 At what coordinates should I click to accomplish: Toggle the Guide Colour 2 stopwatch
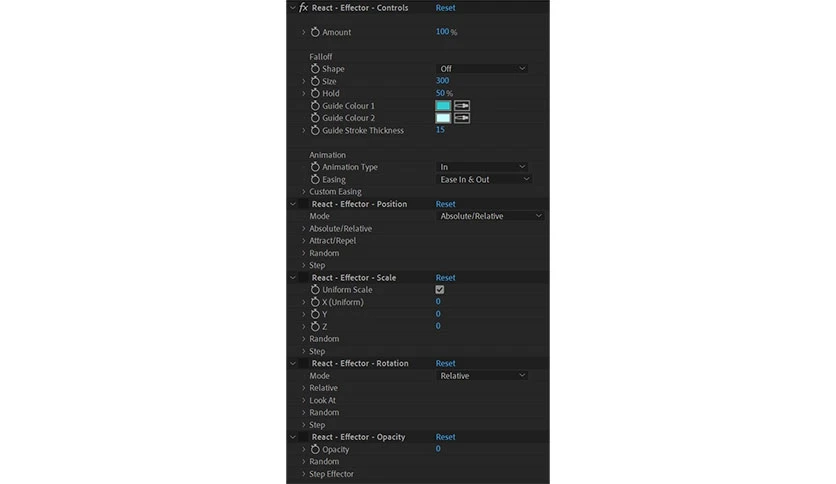pyautogui.click(x=315, y=118)
